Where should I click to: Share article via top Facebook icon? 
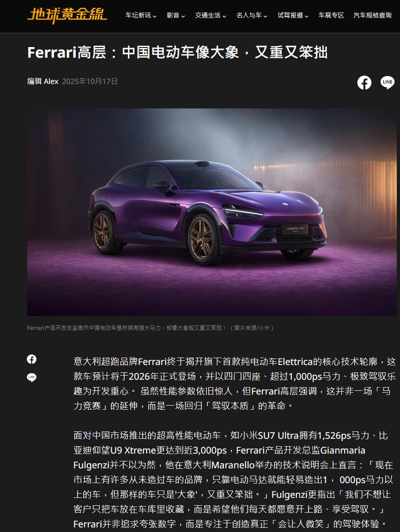(364, 83)
